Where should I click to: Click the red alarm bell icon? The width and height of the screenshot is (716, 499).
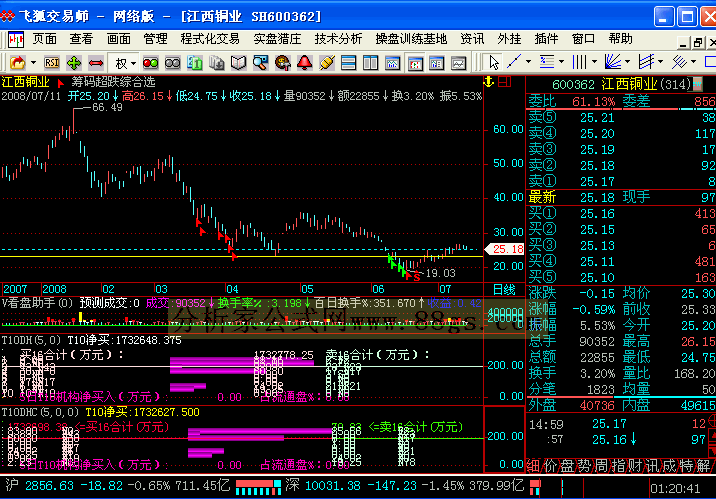click(x=305, y=63)
